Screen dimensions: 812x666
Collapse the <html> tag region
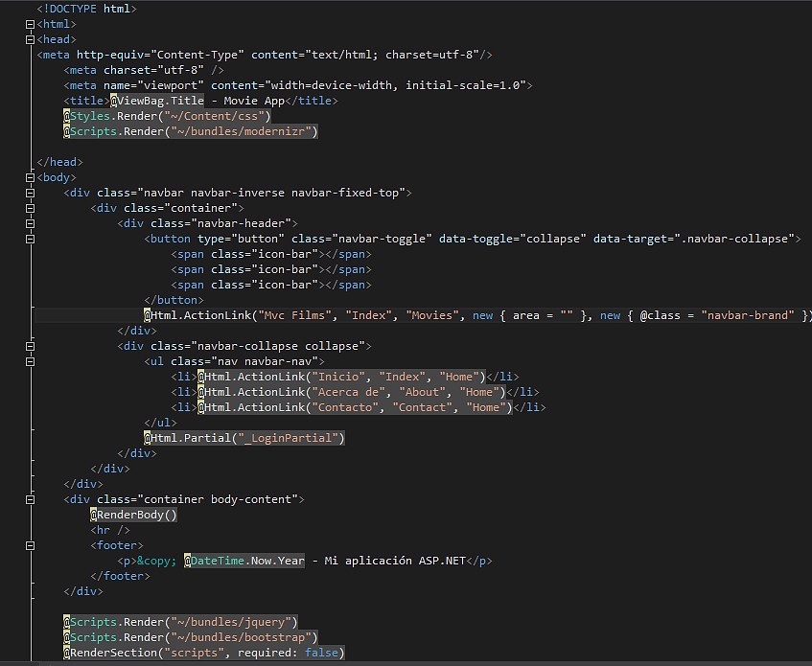pos(30,24)
